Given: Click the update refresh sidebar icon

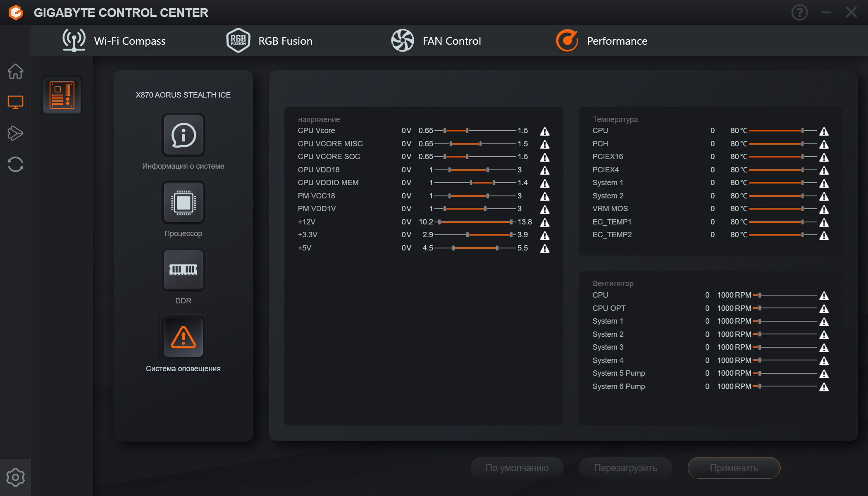Looking at the screenshot, I should pyautogui.click(x=15, y=164).
